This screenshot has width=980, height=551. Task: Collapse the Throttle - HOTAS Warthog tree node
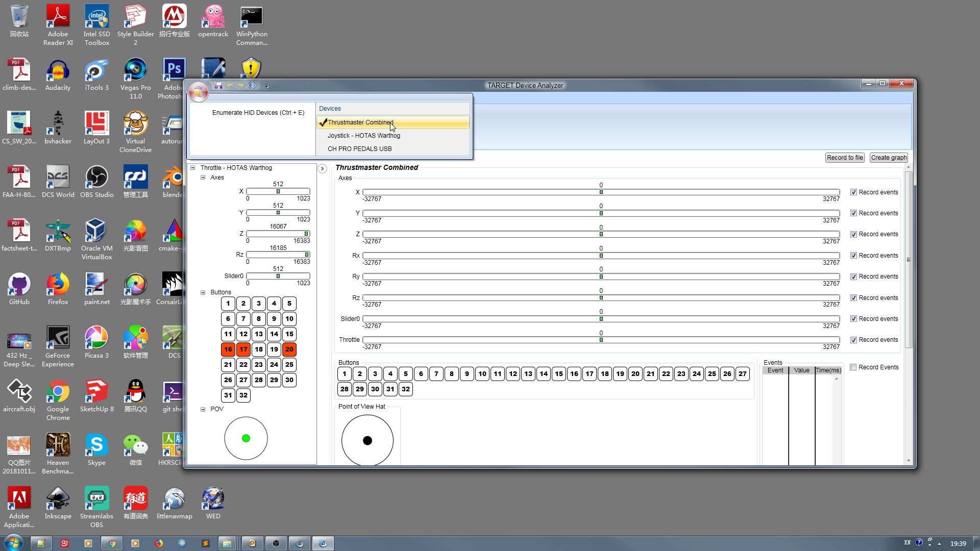(x=193, y=168)
